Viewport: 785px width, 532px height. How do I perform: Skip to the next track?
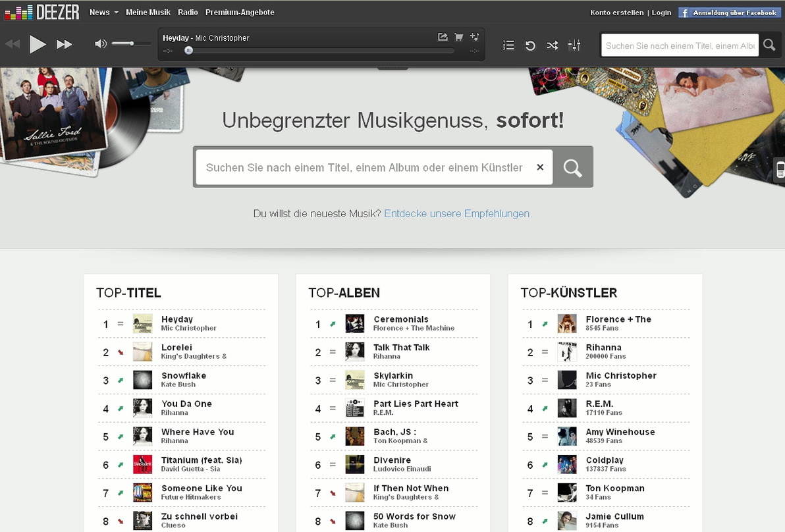(x=64, y=45)
